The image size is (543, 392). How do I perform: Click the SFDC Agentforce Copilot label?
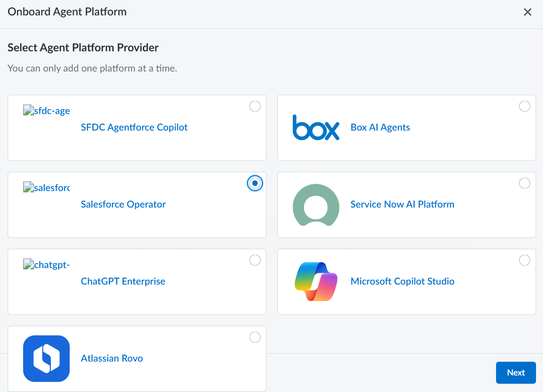pos(134,127)
